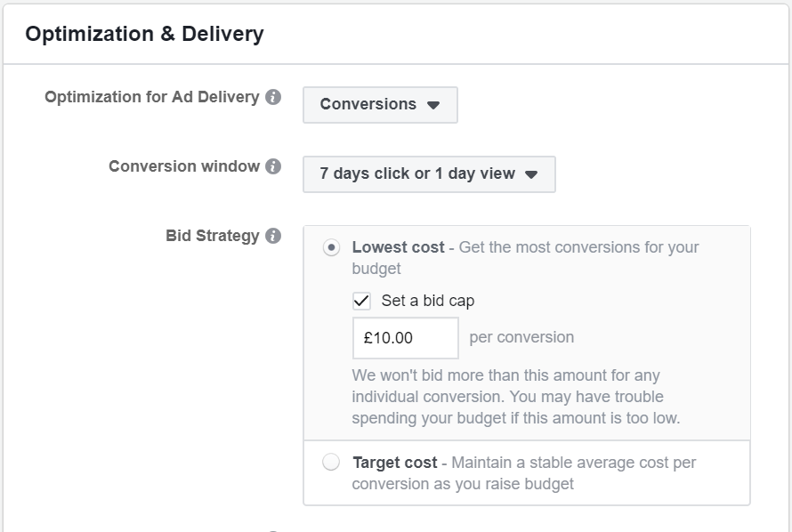This screenshot has width=792, height=532.
Task: Click the bold 'Target cost' option label
Action: [394, 463]
